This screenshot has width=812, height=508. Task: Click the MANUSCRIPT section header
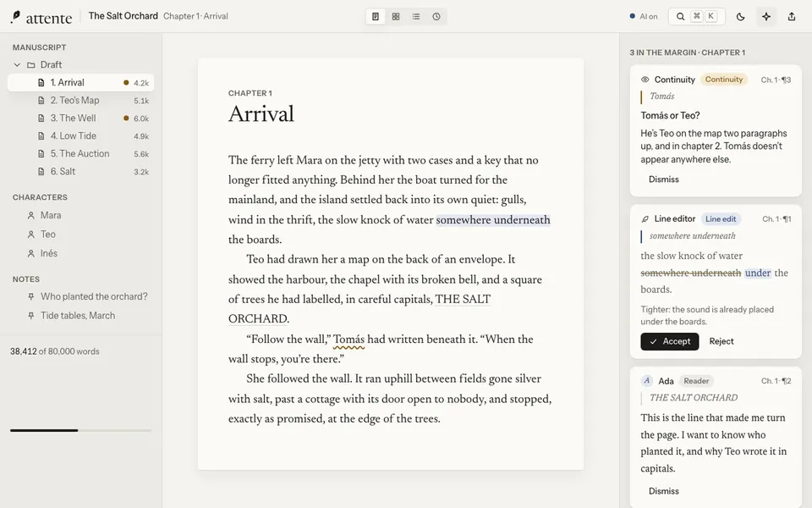40,47
